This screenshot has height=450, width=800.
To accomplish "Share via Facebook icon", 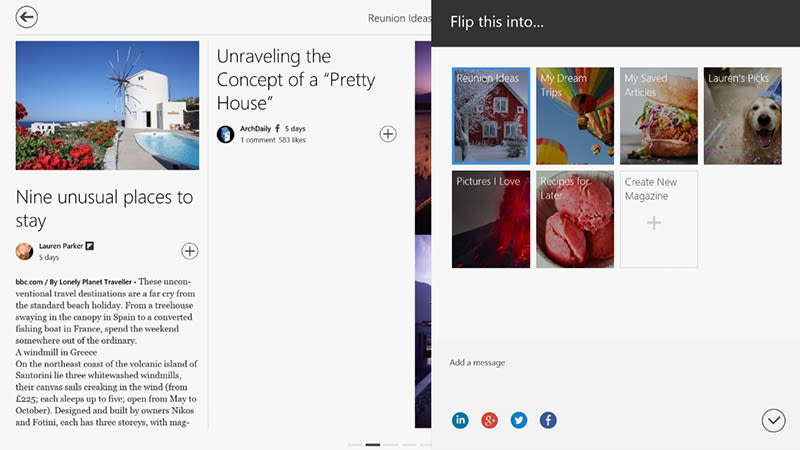I will (548, 420).
